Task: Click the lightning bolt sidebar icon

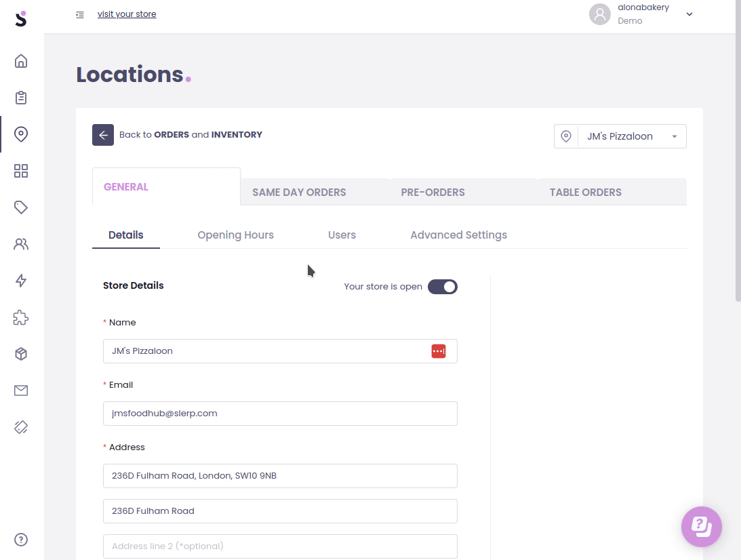Action: pyautogui.click(x=21, y=281)
